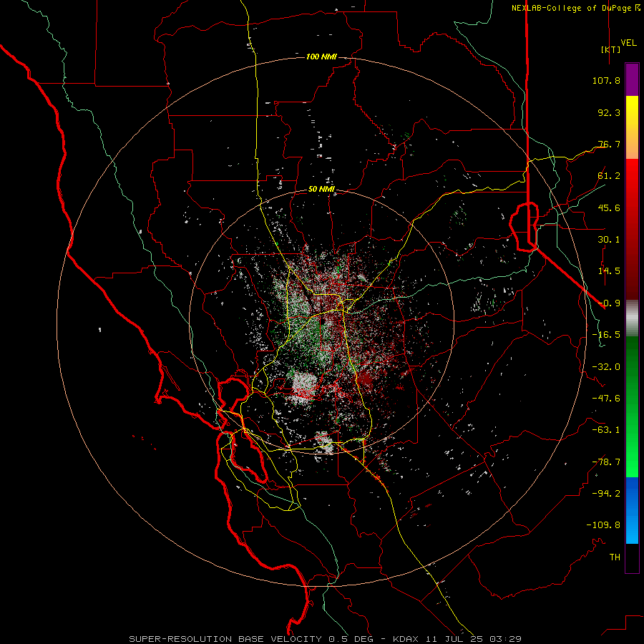Click the dark radar site center point

click(321, 321)
